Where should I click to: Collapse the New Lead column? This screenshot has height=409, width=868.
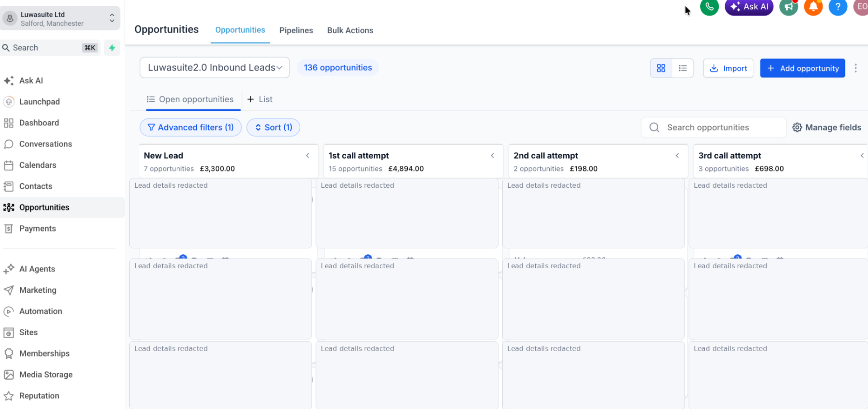tap(307, 156)
